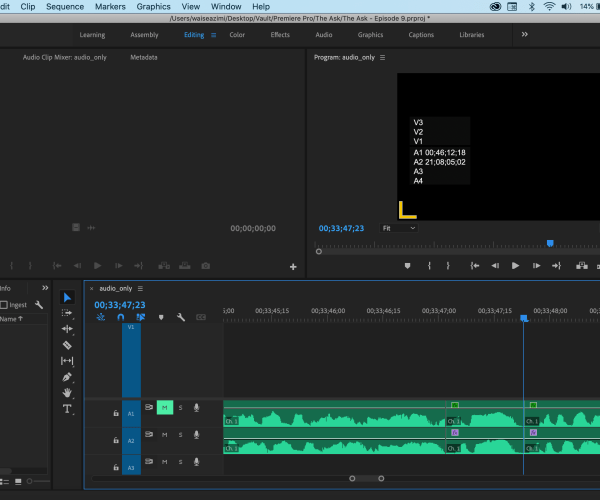Viewport: 600px width, 500px height.
Task: Select the Hand tool
Action: 67,393
